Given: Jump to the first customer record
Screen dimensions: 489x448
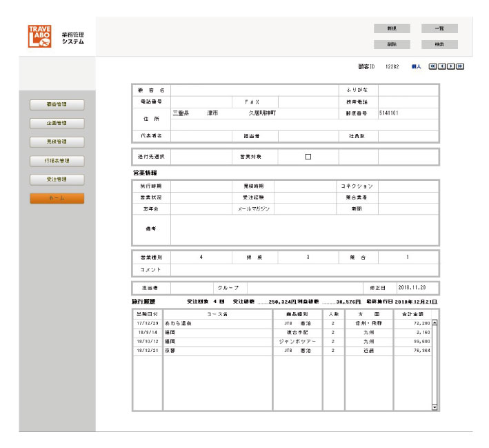Looking at the screenshot, I should (x=432, y=67).
